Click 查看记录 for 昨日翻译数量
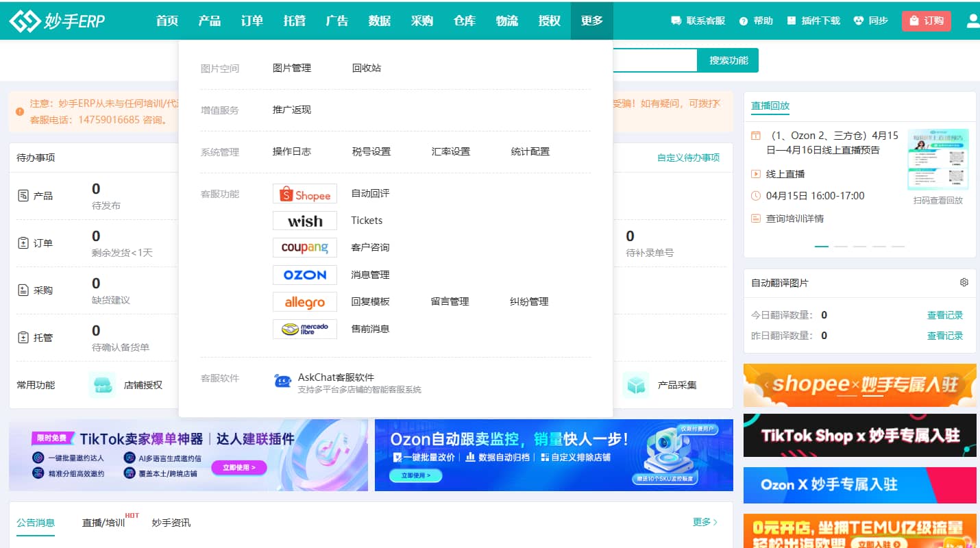Screen dimensions: 980x548 (945, 336)
